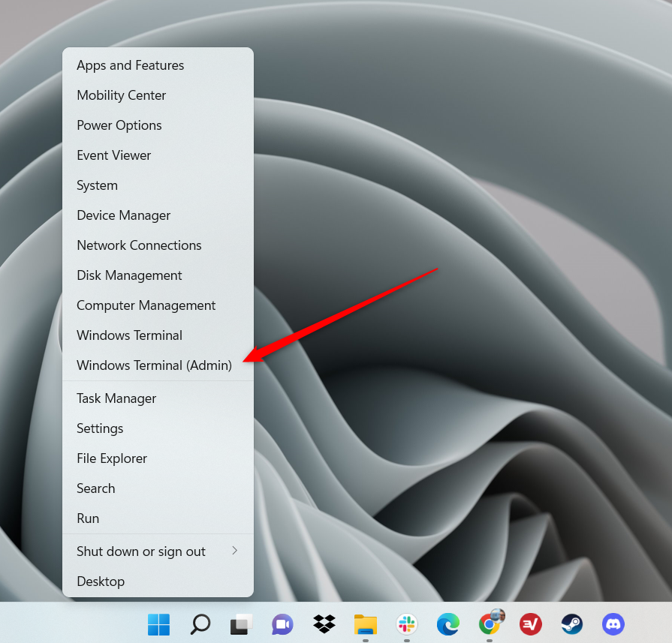This screenshot has width=672, height=643.
Task: Open ExpressVPN from the taskbar
Action: pos(531,623)
